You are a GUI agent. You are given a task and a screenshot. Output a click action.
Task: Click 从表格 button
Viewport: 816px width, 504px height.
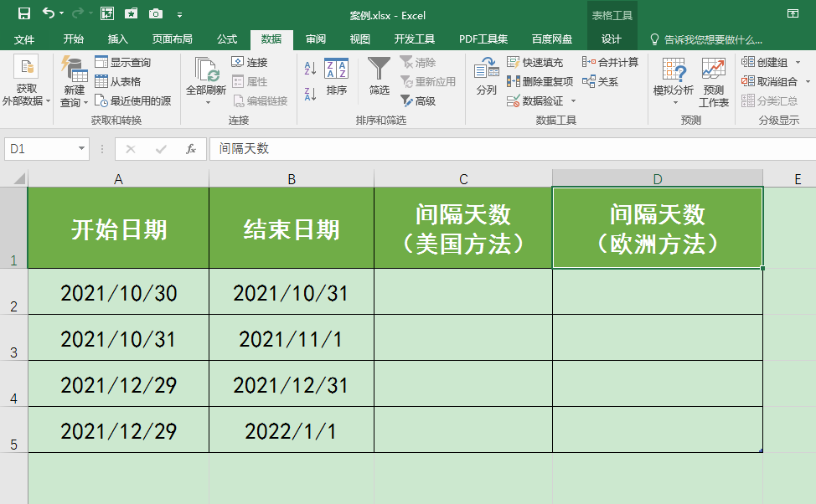pos(117,82)
